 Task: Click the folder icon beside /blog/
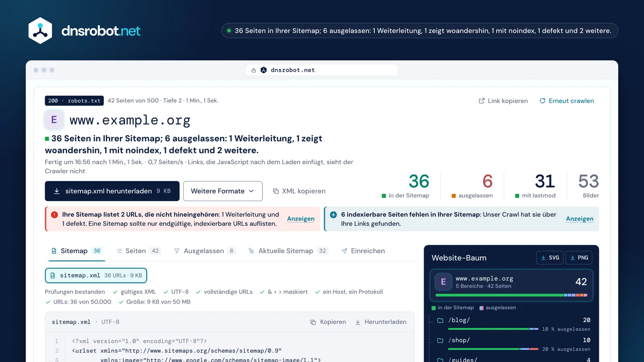[440, 320]
